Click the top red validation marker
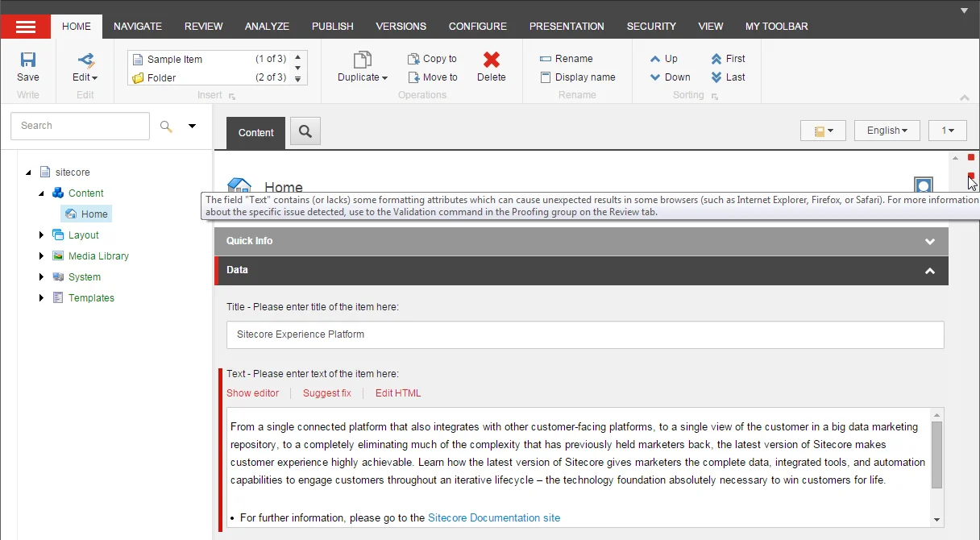 [x=971, y=157]
